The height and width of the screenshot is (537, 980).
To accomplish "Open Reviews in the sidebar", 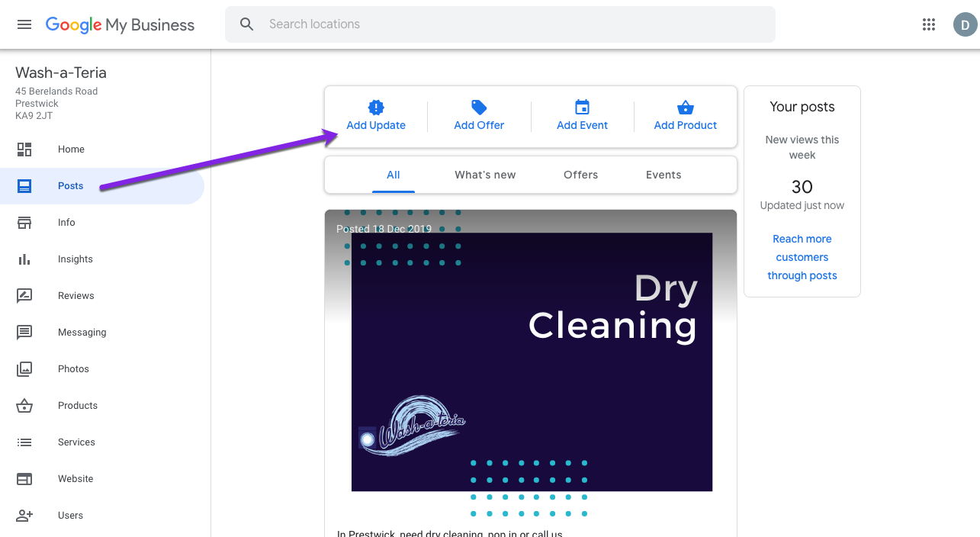I will click(76, 296).
